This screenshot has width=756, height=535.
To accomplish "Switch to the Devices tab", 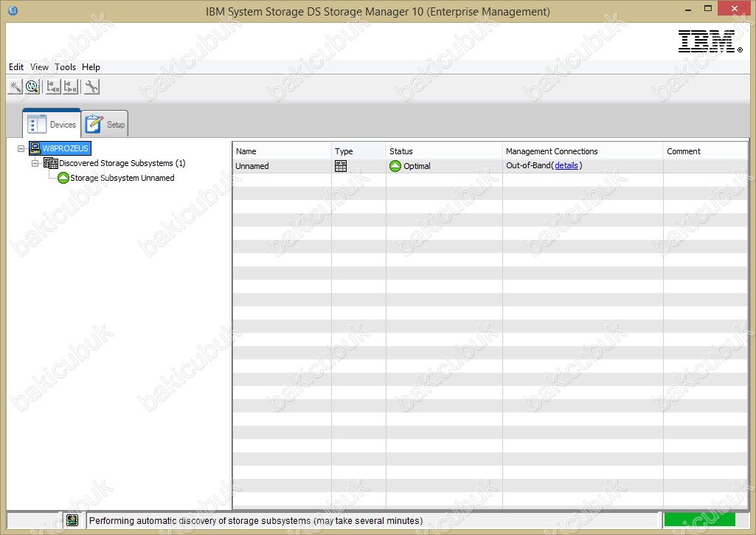I will pyautogui.click(x=52, y=124).
